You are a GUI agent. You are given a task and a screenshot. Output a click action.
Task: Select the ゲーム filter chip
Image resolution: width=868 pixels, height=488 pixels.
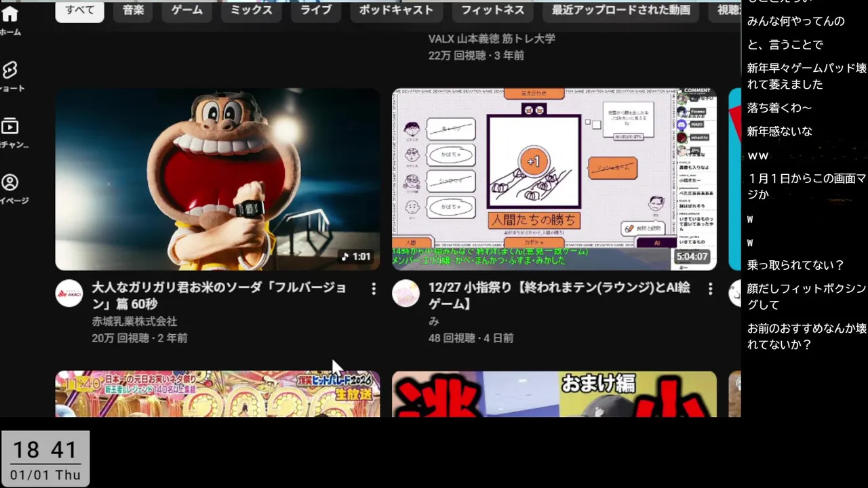tap(186, 10)
